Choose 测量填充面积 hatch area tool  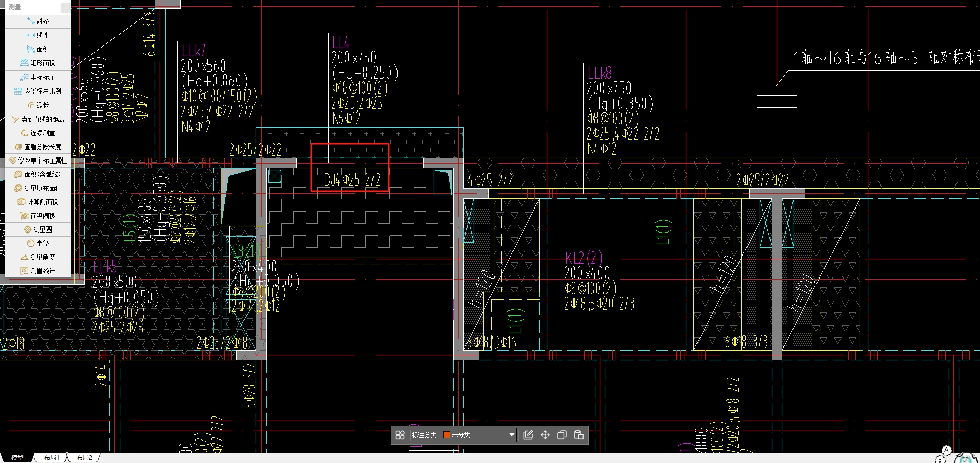point(38,188)
